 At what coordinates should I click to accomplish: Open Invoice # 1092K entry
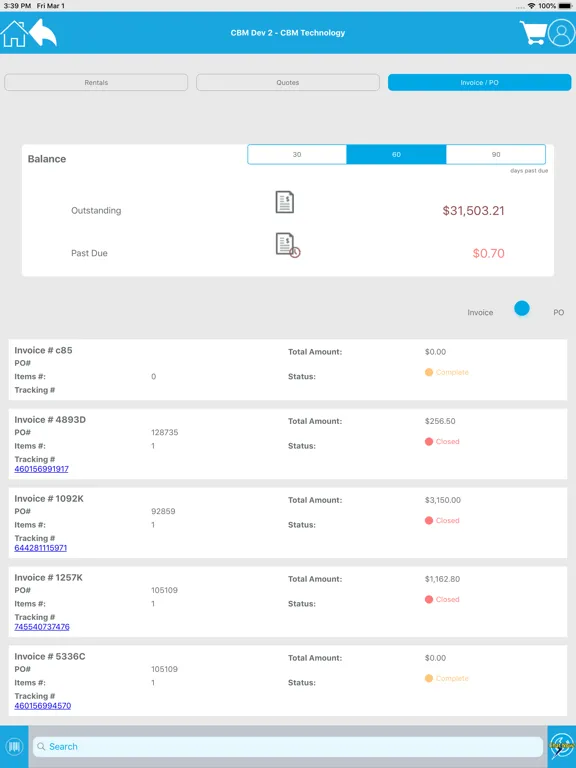pyautogui.click(x=288, y=523)
